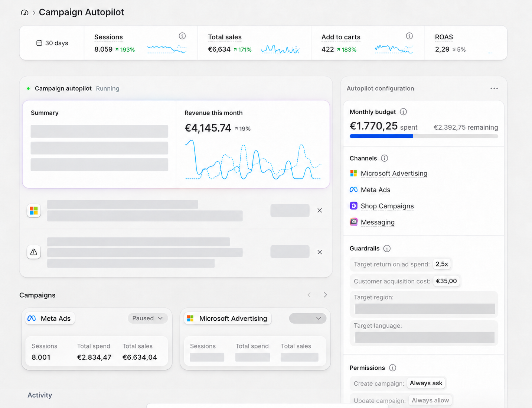This screenshot has width=532, height=408.
Task: Click the ROAS metric label
Action: 444,37
